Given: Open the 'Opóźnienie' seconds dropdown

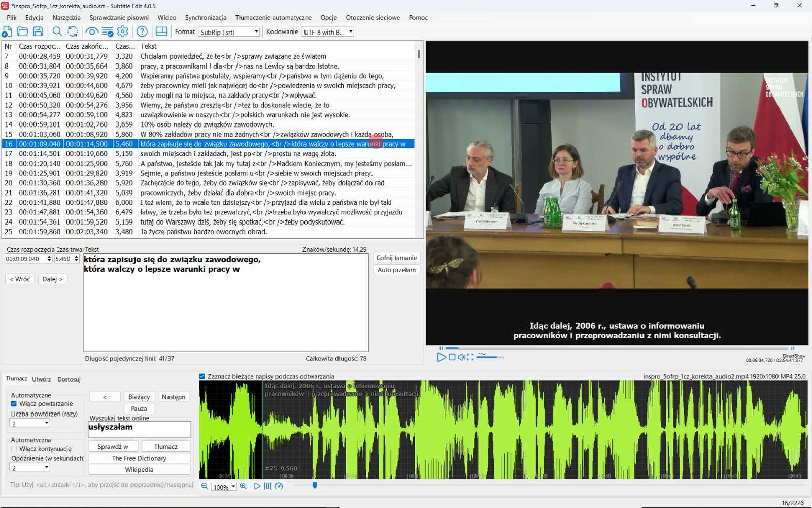Looking at the screenshot, I should [30, 468].
